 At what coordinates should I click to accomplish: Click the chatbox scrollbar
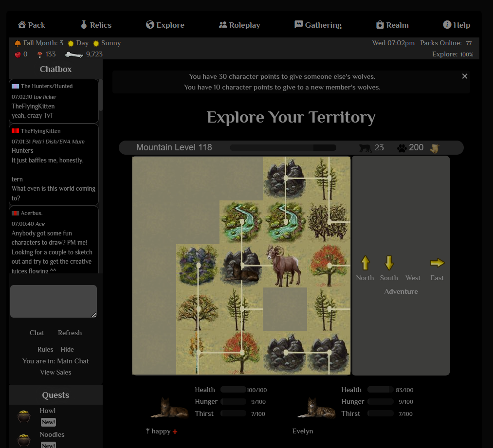coord(101,95)
